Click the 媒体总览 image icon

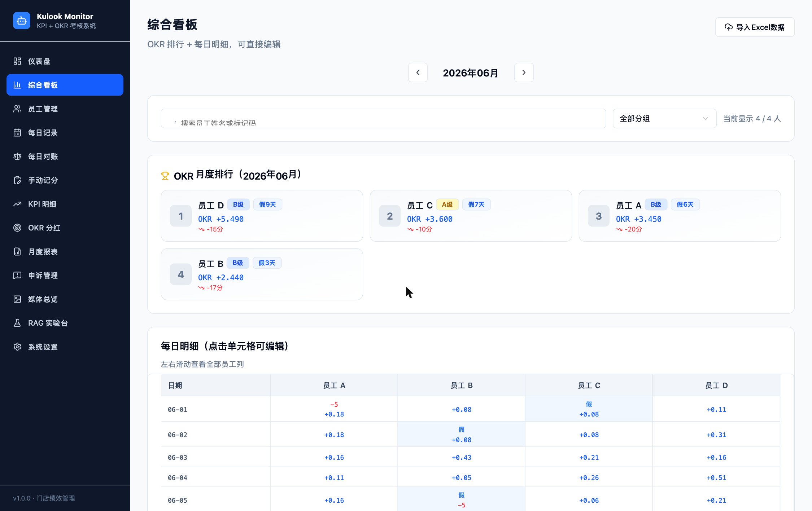pyautogui.click(x=17, y=299)
